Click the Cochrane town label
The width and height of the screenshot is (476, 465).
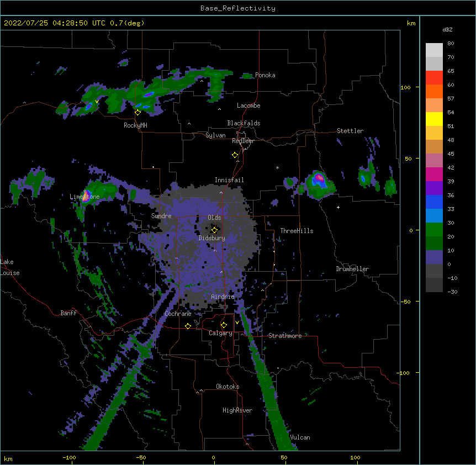178,314
